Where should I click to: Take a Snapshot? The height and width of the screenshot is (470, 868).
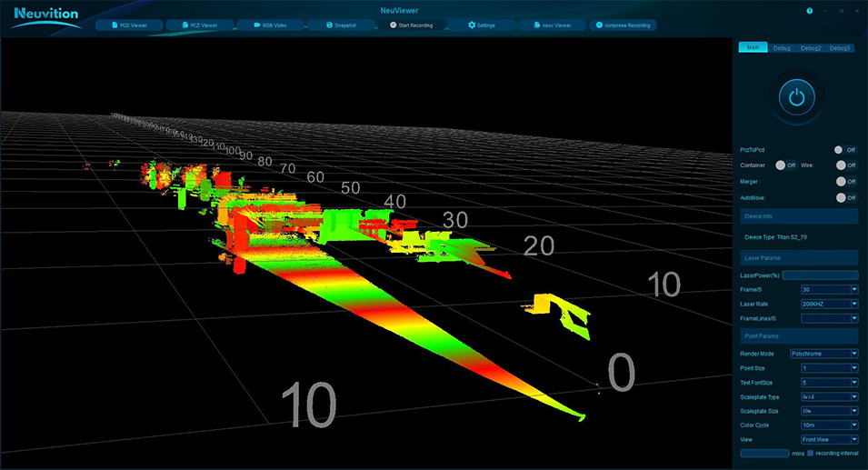tap(341, 25)
